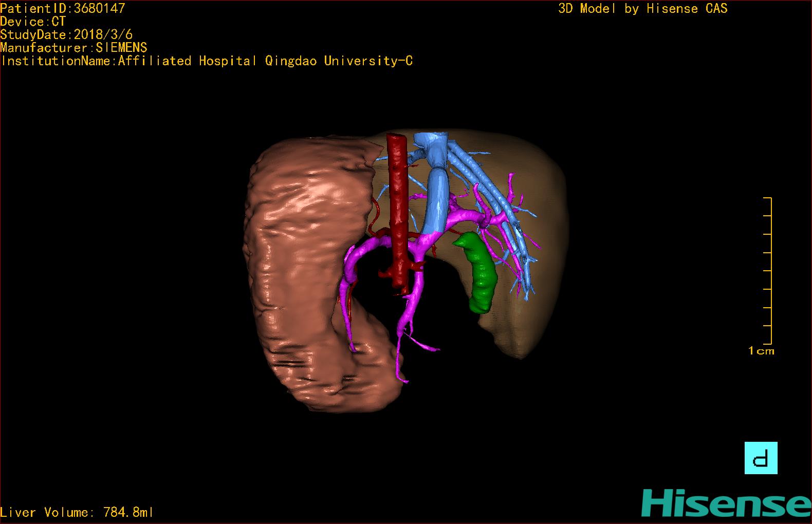
Task: Click the InstitutionName Qingdao University text
Action: [206, 61]
